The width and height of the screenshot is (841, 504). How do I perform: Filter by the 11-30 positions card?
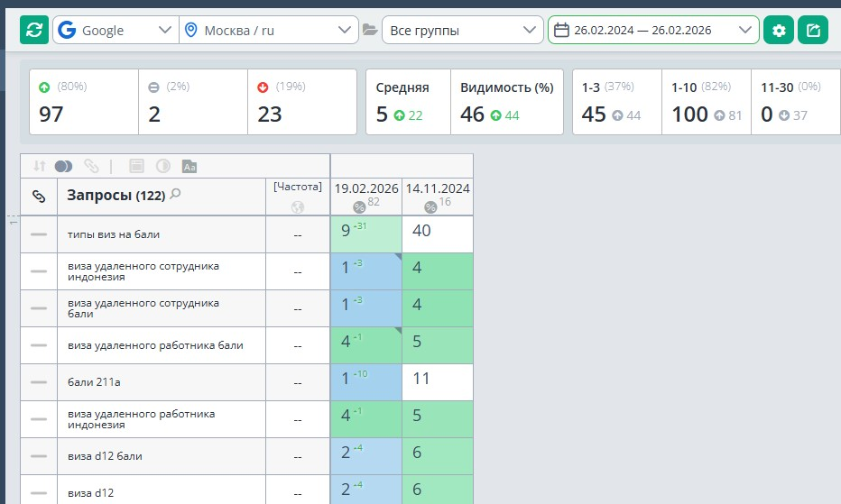tap(796, 102)
